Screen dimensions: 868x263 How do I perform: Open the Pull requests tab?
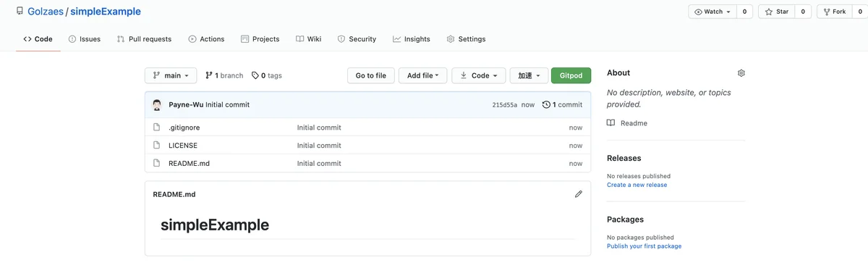pos(144,39)
